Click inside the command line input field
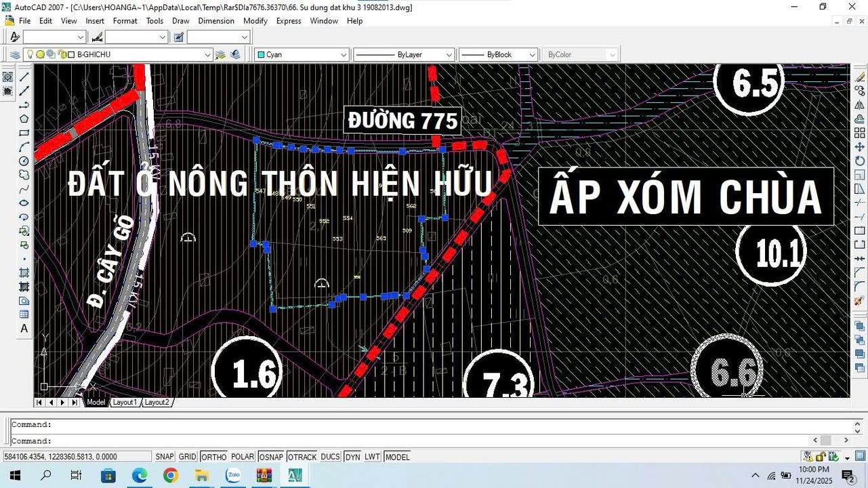This screenshot has height=488, width=868. pos(407,441)
